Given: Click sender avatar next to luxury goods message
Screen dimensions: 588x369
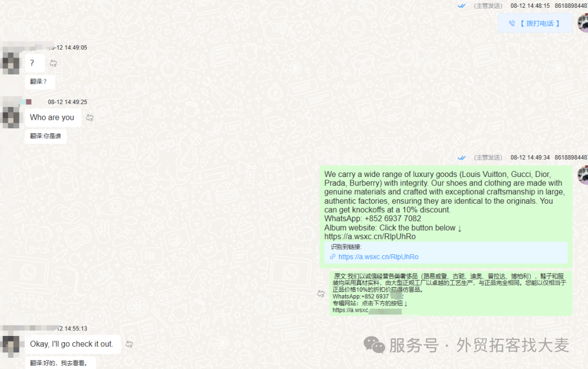Looking at the screenshot, I should point(583,175).
